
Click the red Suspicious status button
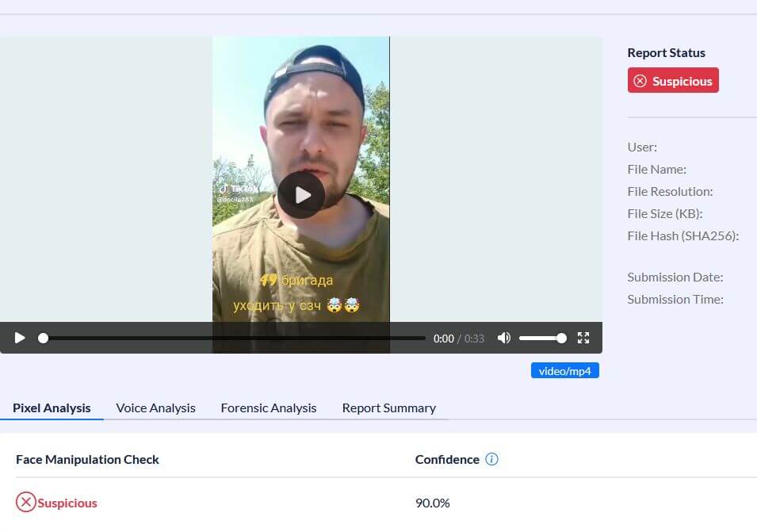672,81
